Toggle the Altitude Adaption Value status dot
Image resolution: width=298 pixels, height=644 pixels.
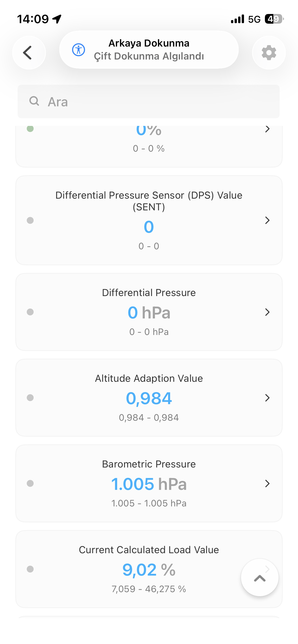(x=30, y=398)
